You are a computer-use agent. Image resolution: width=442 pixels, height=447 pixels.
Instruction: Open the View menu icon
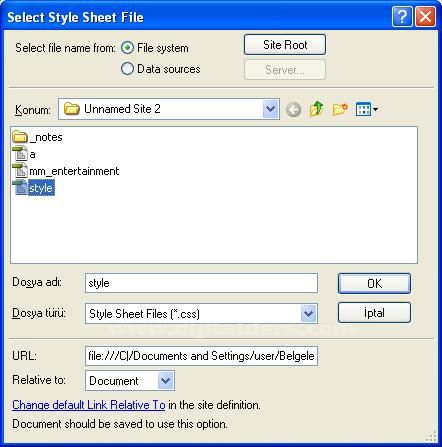tap(366, 109)
